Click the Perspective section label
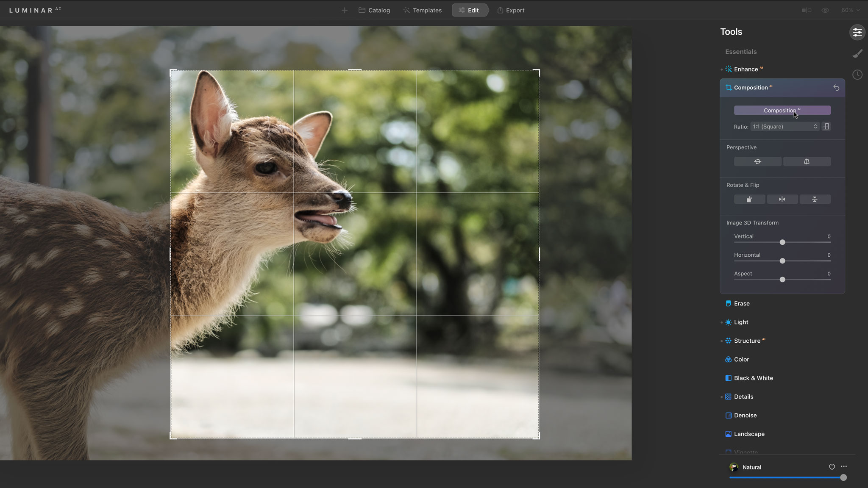Viewport: 868px width, 488px height. [x=741, y=147]
